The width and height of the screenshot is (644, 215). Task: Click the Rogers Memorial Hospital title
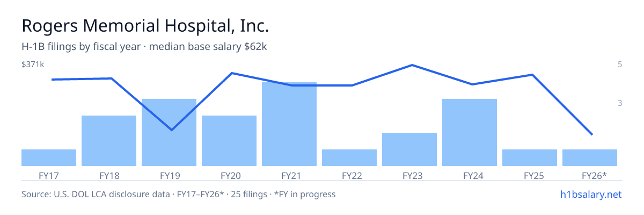(x=145, y=26)
